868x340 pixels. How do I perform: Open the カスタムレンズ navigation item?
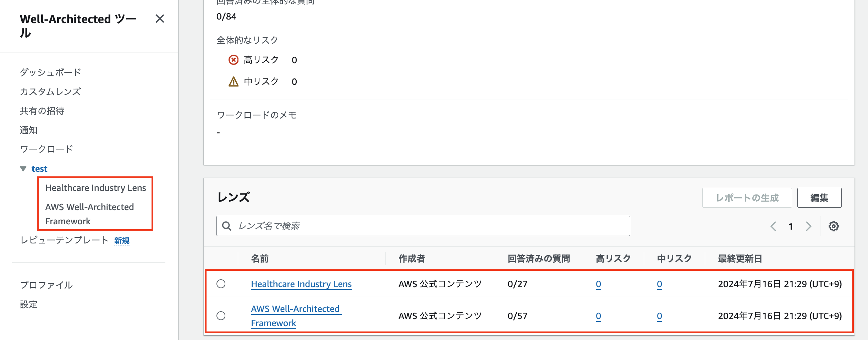point(50,92)
